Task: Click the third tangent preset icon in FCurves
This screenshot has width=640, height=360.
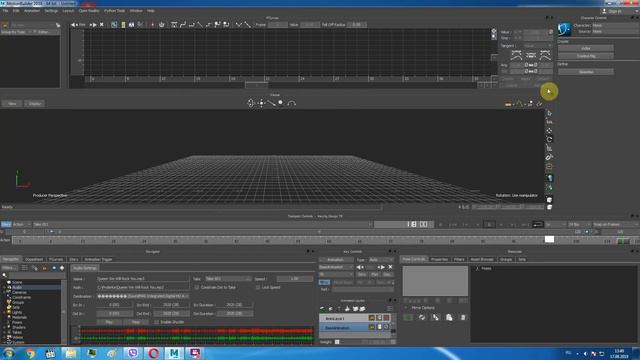Action: [545, 55]
